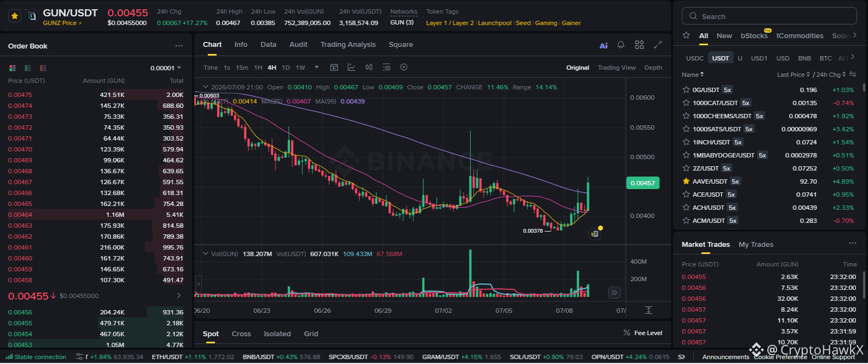Click the Market Trades panel scrollbar
Viewport: 868px width, 364px height.
click(863, 286)
